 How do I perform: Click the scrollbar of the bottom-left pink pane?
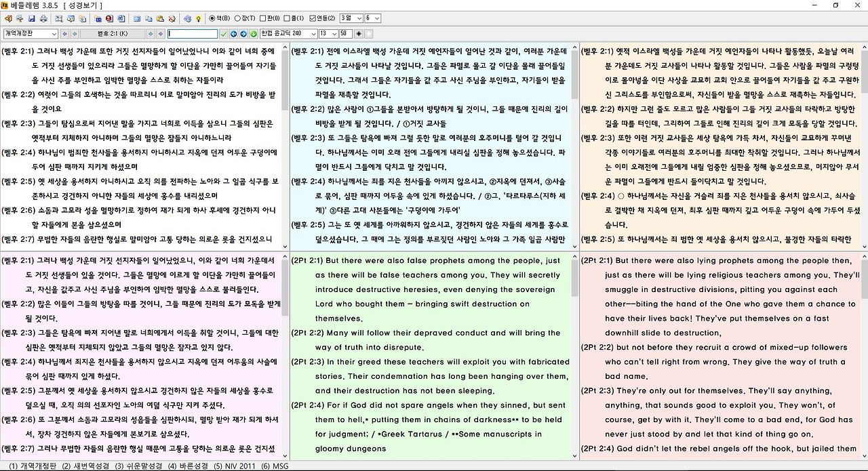click(284, 356)
